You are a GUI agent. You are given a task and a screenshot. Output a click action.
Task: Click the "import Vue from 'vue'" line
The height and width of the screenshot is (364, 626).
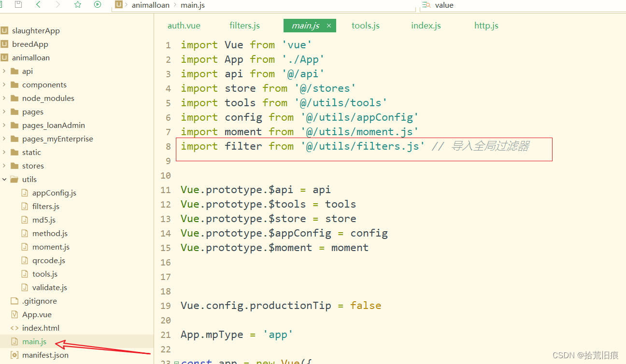tap(246, 45)
